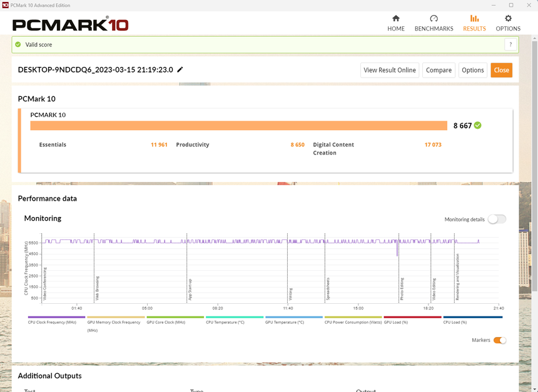This screenshot has width=538, height=392.
Task: Open the result Options button
Action: (x=472, y=70)
